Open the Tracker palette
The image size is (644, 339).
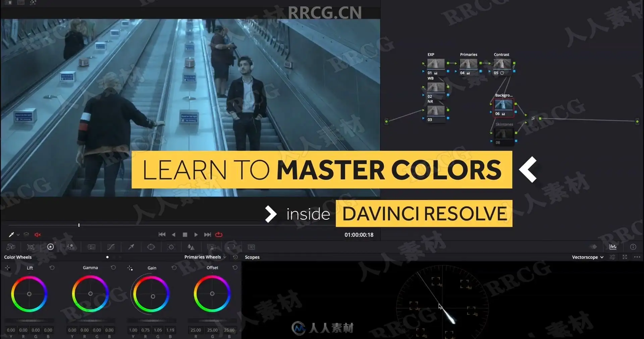tap(171, 247)
